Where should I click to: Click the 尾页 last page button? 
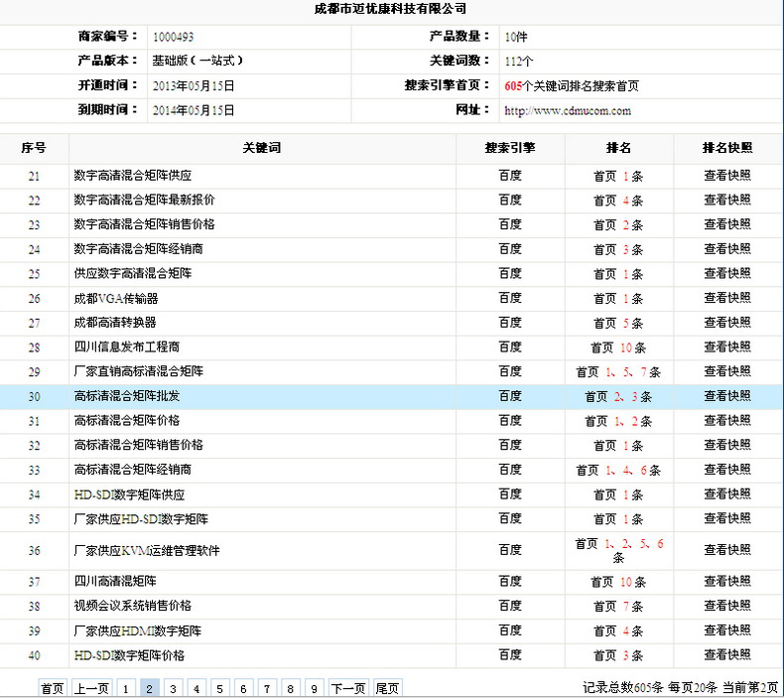tap(387, 688)
